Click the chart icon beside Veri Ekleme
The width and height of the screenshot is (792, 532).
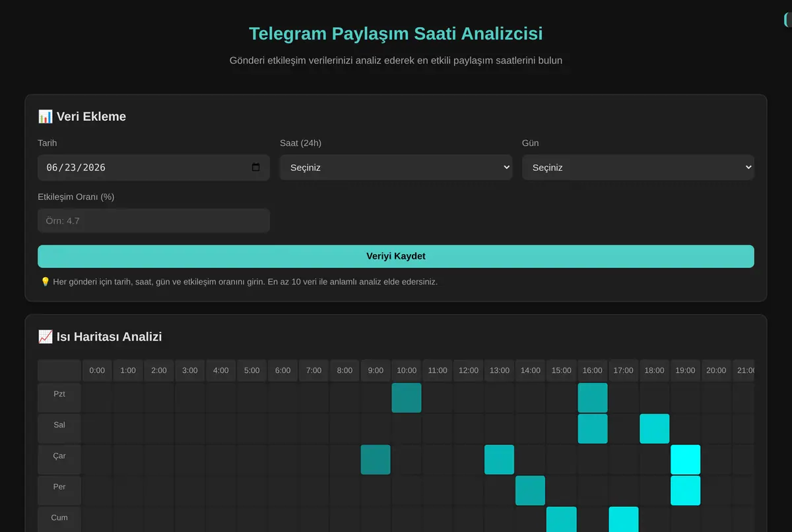[x=46, y=117]
